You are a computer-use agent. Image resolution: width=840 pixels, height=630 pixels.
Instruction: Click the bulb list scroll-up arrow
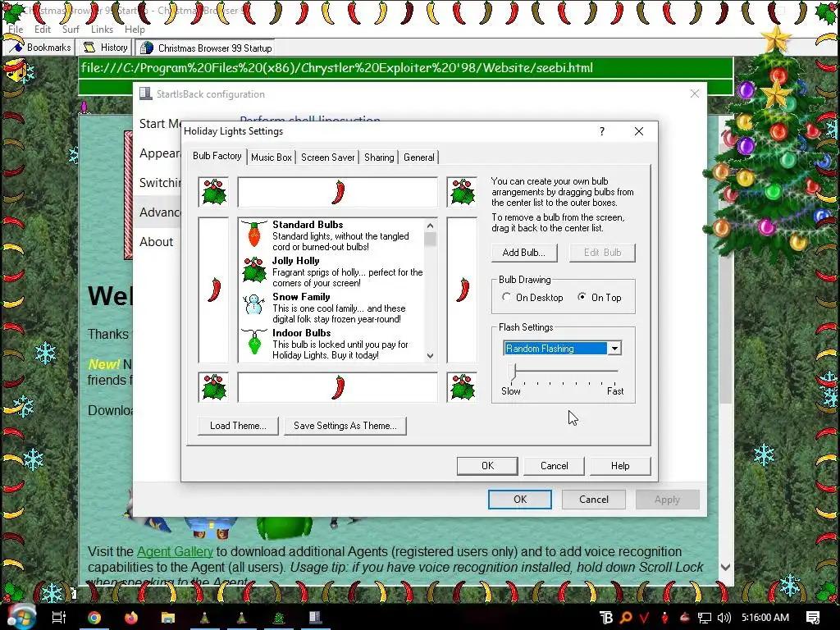(430, 226)
